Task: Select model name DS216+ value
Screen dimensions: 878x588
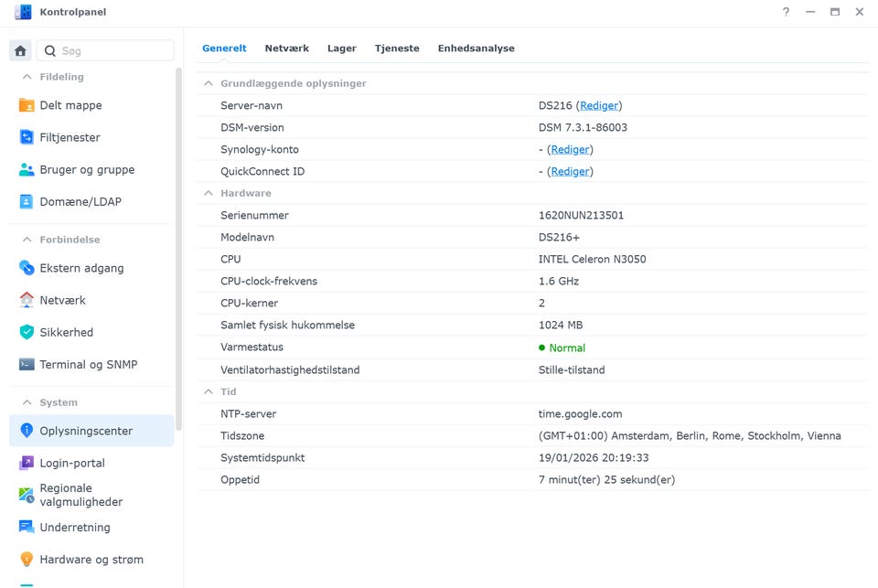Action: click(x=559, y=238)
